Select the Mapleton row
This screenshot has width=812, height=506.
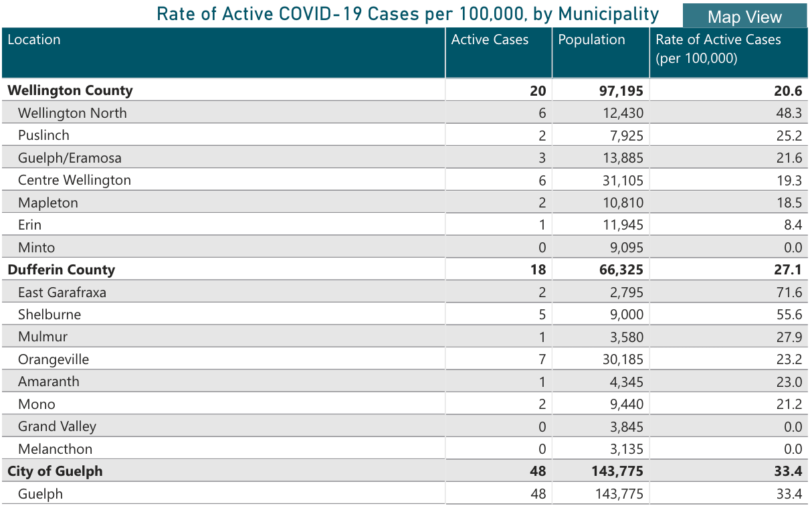pos(48,203)
